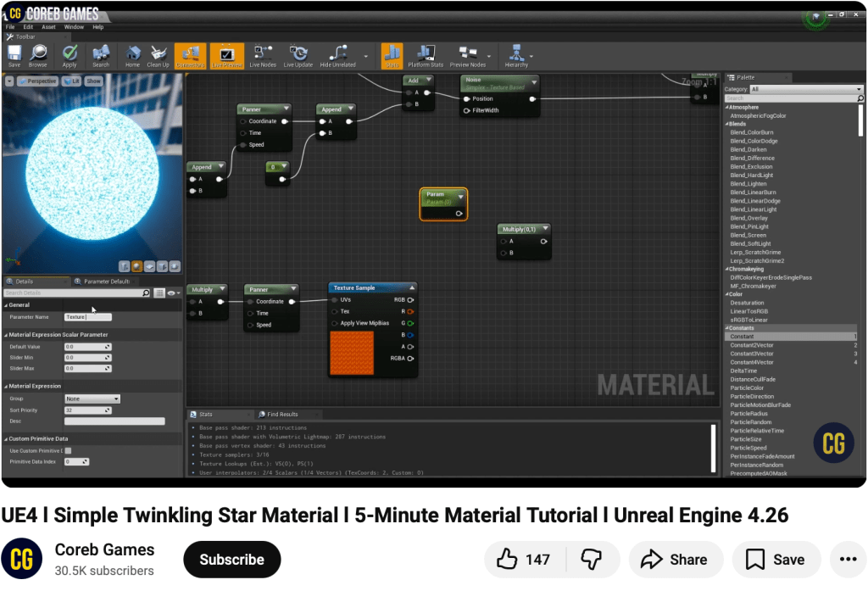Click the Apply checkmark icon

click(x=70, y=53)
